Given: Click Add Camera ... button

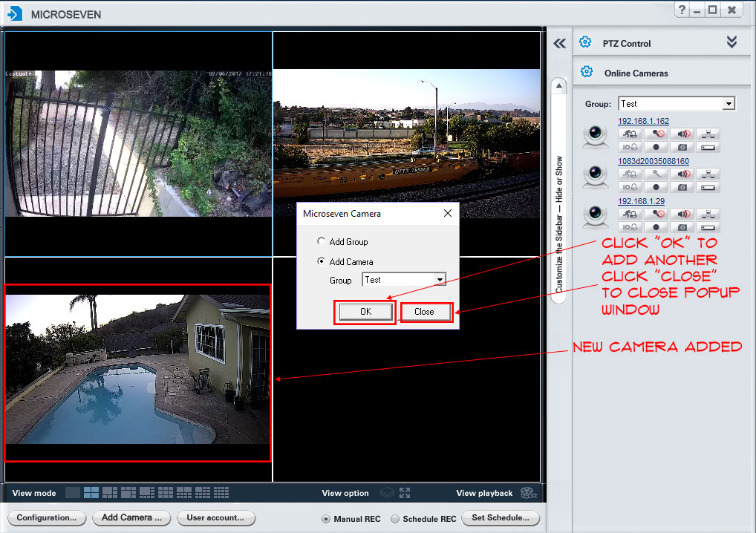Looking at the screenshot, I should coord(131,518).
